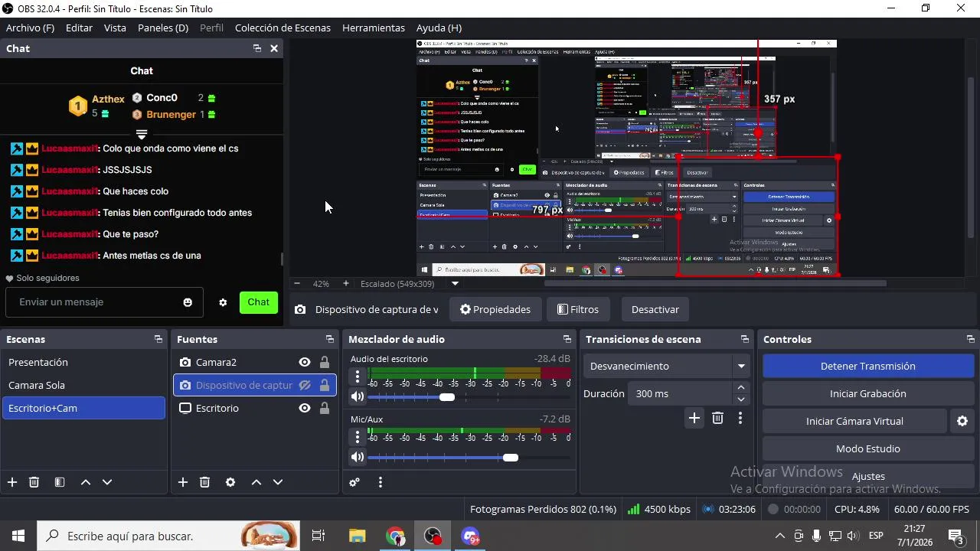Add a new scene with plus icon
The height and width of the screenshot is (551, 980).
(x=12, y=482)
